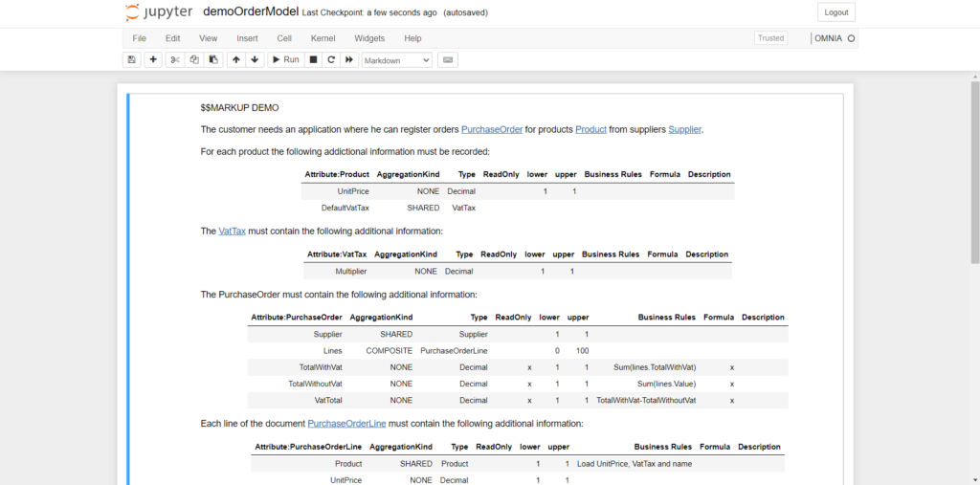Rename notebook title demoOrderModel
The width and height of the screenshot is (980, 485).
(x=251, y=11)
